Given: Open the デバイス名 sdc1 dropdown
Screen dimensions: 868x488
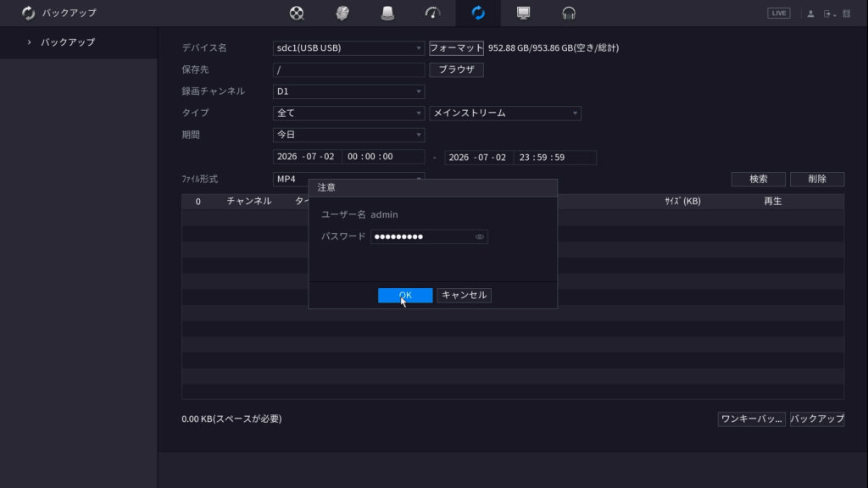Looking at the screenshot, I should tap(348, 47).
